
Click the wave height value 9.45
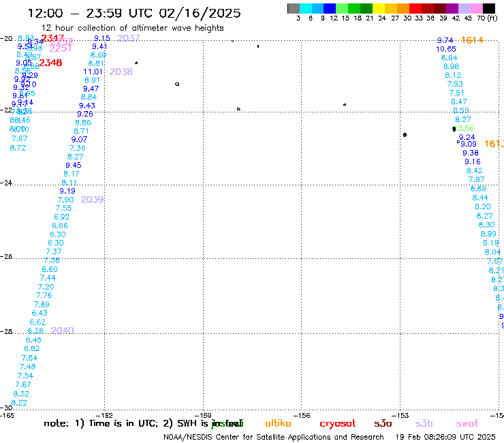click(x=74, y=166)
